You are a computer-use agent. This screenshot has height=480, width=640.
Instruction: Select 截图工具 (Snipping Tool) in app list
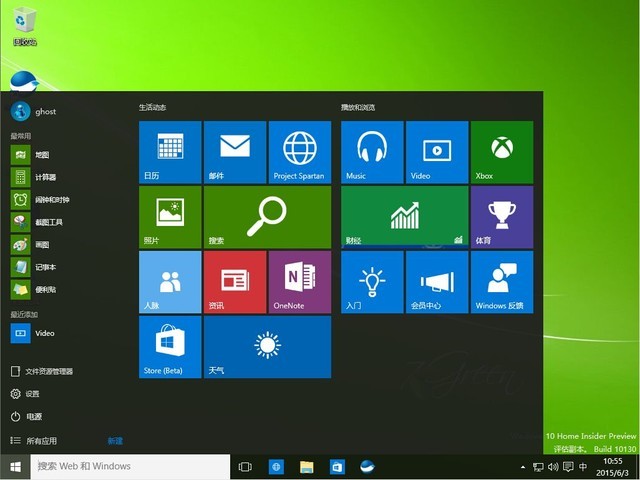pyautogui.click(x=48, y=222)
